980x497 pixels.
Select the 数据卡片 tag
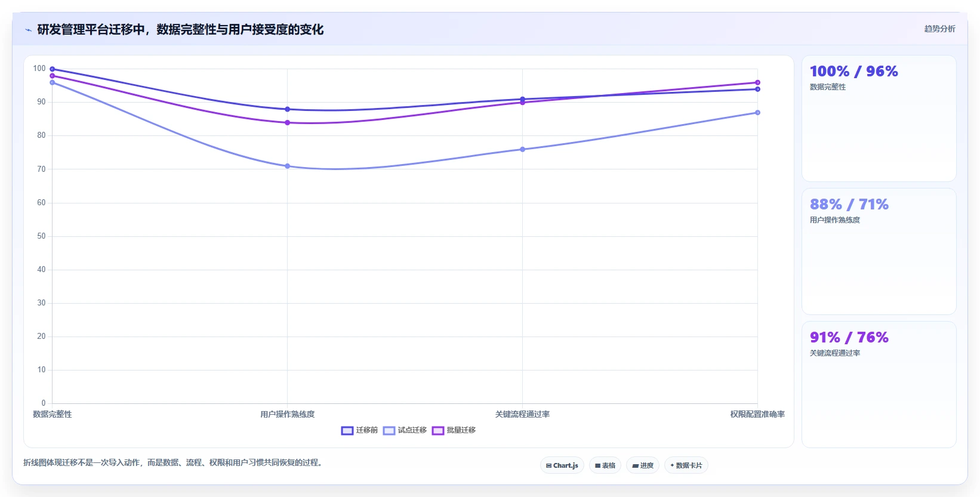pyautogui.click(x=686, y=465)
